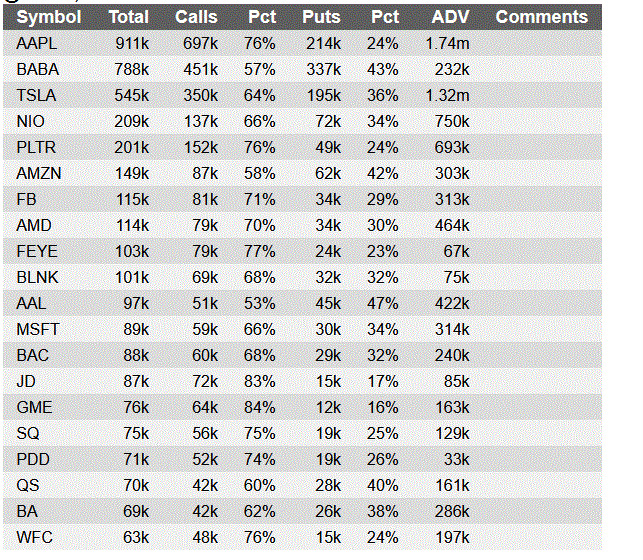Click the FEYE symbol
This screenshot has width=643, height=560.
tap(36, 251)
